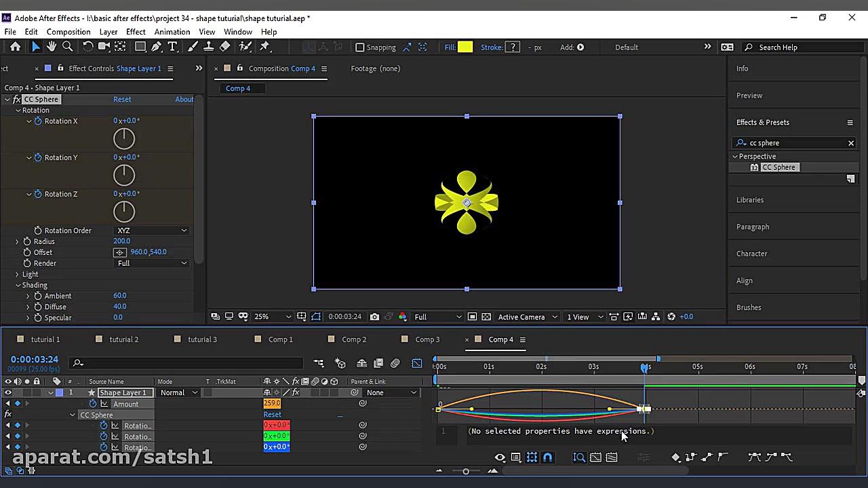Select the Zoom tool in toolbar
This screenshot has height=488, width=868.
coord(68,47)
